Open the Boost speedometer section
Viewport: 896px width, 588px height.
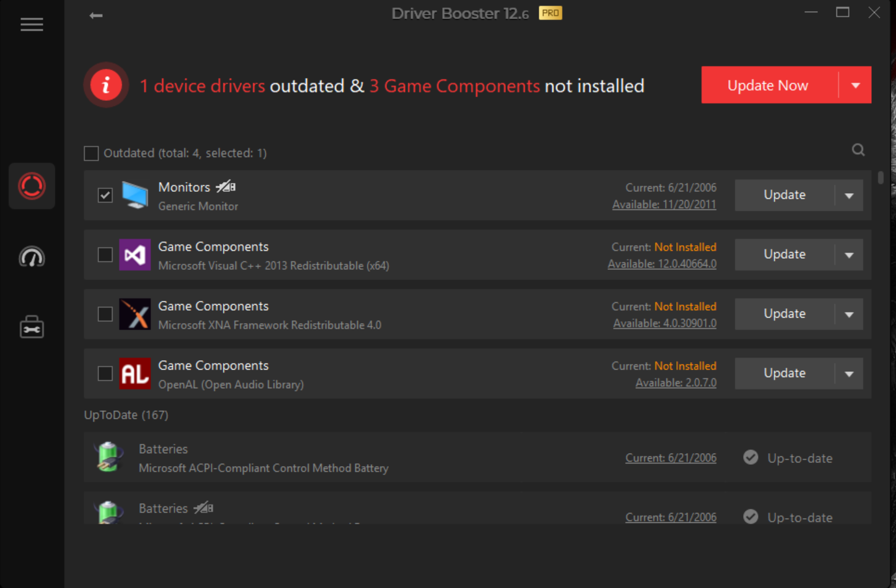pos(32,257)
